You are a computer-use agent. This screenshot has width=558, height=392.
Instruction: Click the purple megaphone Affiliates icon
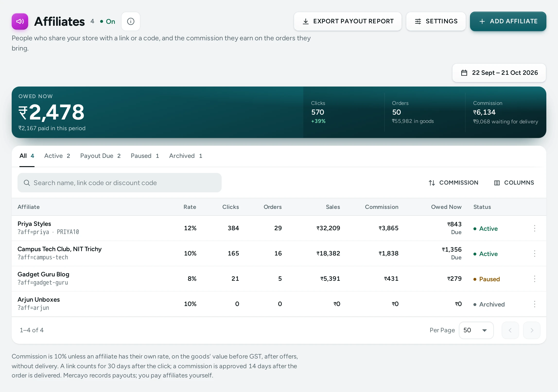[20, 21]
